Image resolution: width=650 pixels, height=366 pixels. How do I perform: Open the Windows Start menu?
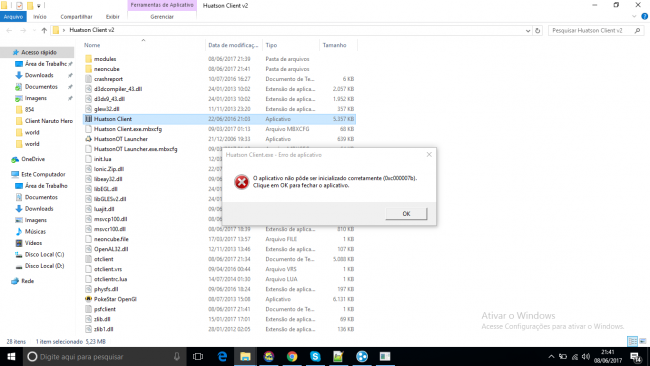pos(11,356)
